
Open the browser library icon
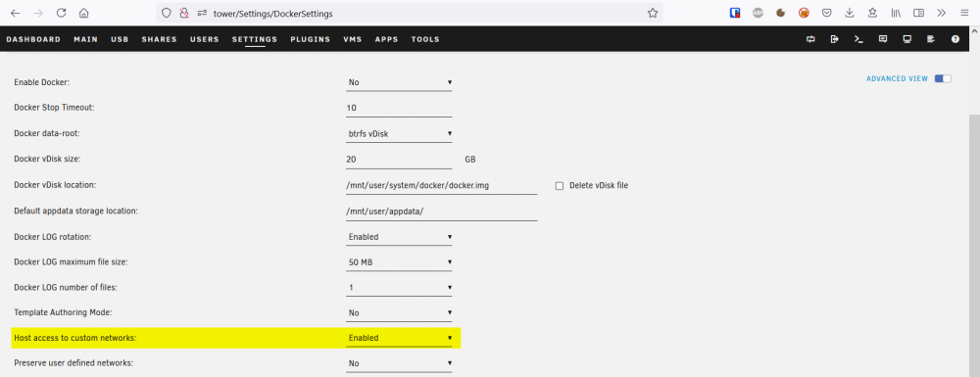point(896,13)
